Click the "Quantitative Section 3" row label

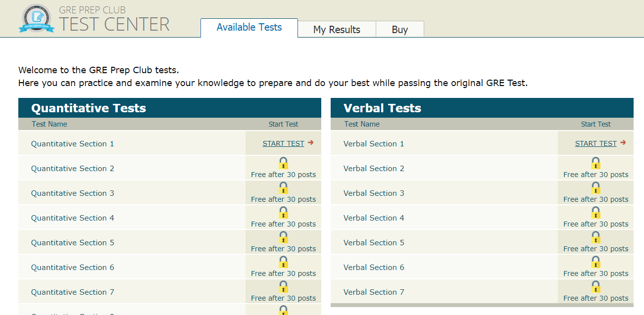tap(73, 193)
